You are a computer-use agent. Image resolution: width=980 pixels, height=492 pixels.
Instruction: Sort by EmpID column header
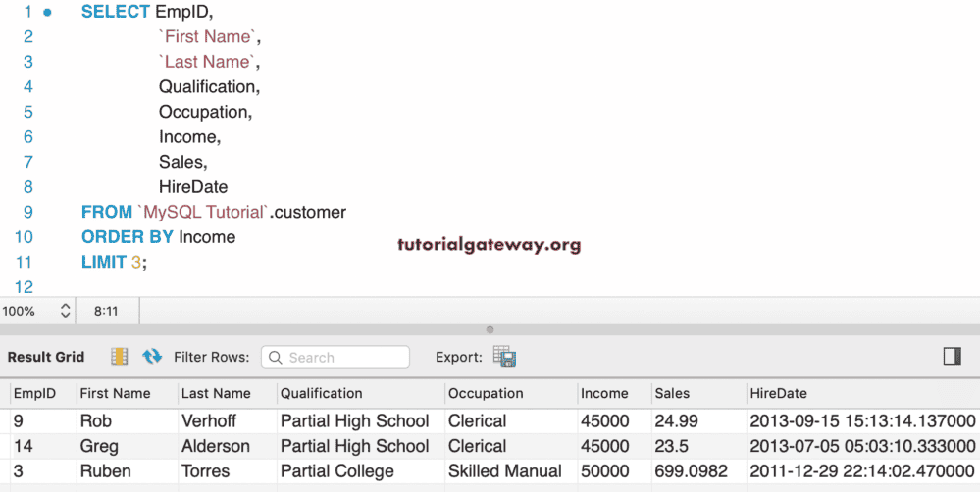point(34,393)
